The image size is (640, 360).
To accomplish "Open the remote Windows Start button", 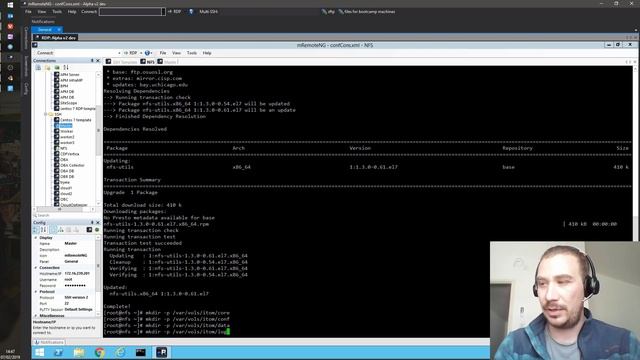I will point(40,352).
